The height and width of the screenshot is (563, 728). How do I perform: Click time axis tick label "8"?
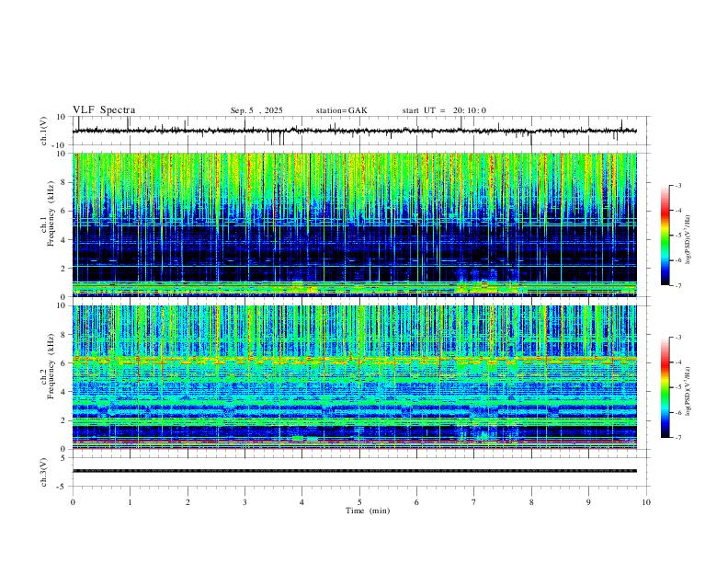click(531, 502)
